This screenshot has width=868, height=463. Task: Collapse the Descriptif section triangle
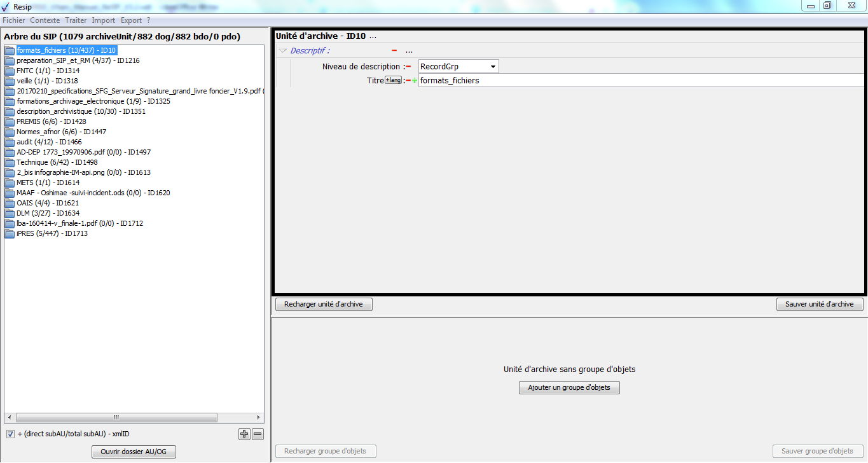(283, 51)
